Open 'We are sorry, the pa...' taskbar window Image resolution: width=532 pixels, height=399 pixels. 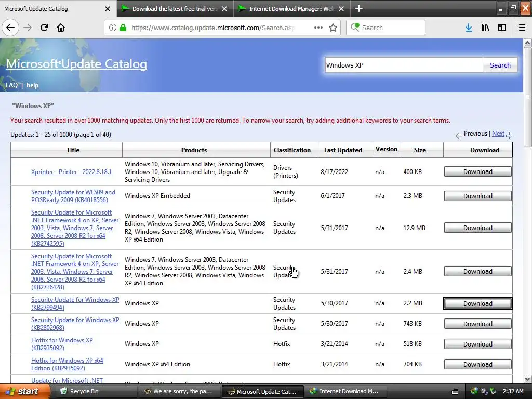coord(179,391)
